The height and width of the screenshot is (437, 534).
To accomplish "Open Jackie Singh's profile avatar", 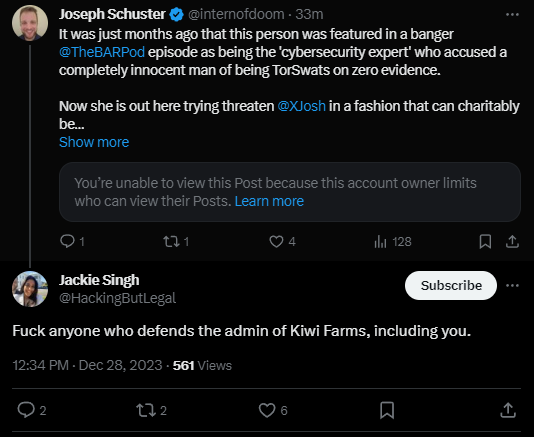I will click(30, 289).
